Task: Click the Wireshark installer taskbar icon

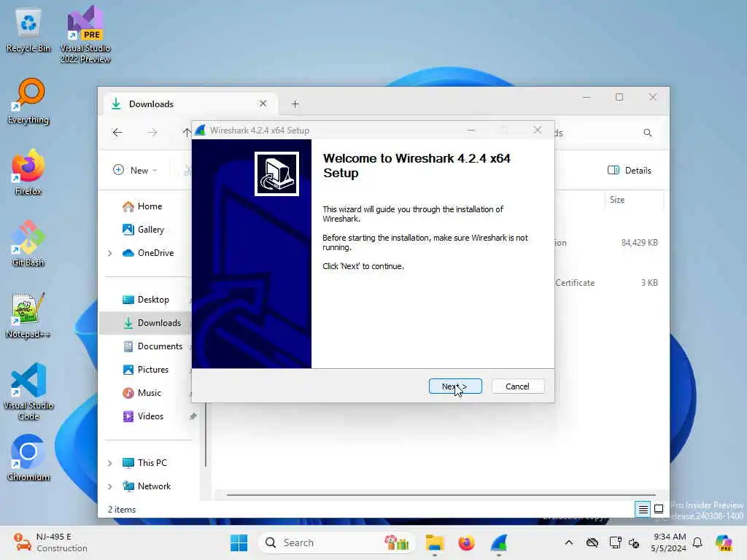Action: [x=499, y=542]
